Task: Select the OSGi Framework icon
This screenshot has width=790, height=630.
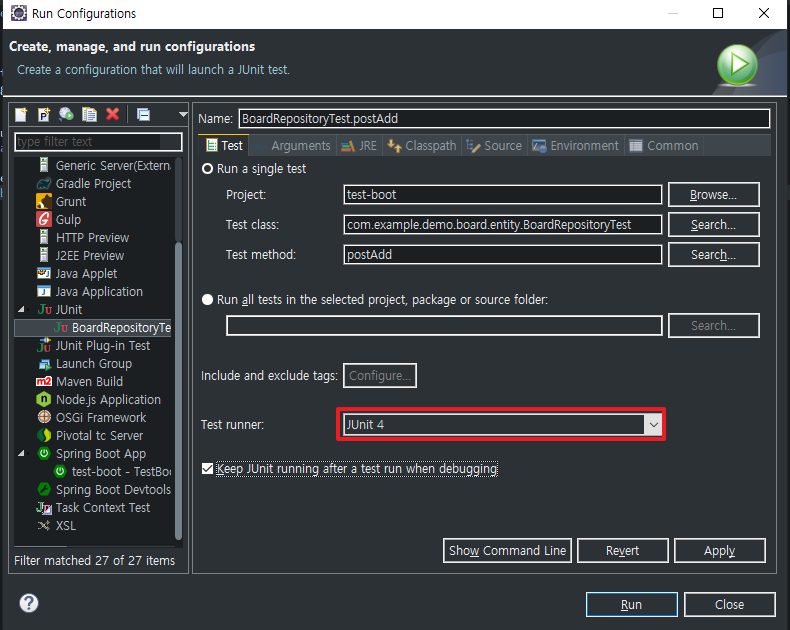Action: click(x=44, y=417)
